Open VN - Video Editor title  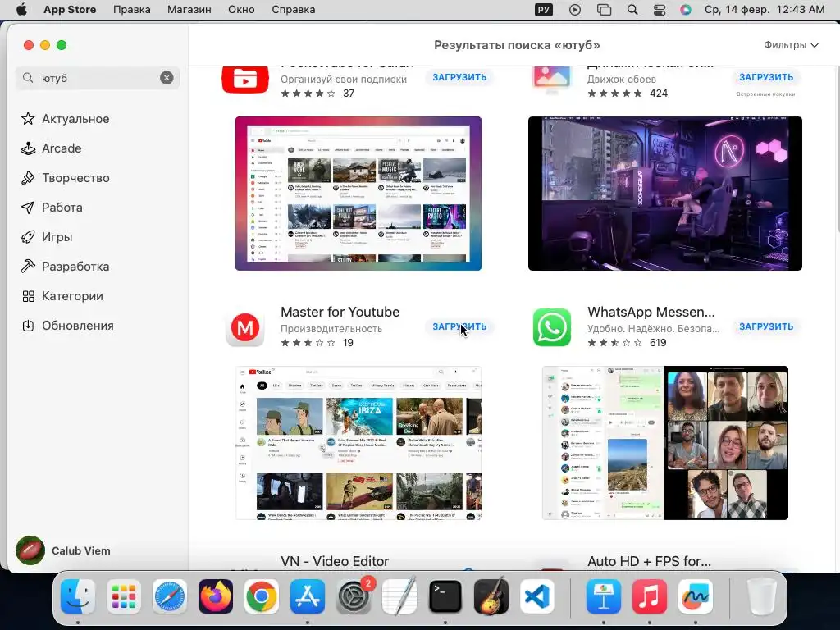335,561
